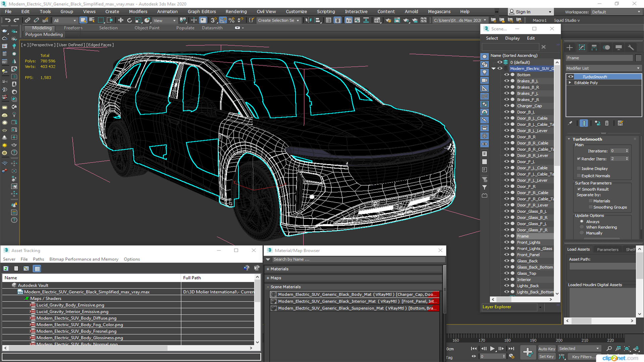Switch Asset Tracking to table view icon

click(37, 268)
